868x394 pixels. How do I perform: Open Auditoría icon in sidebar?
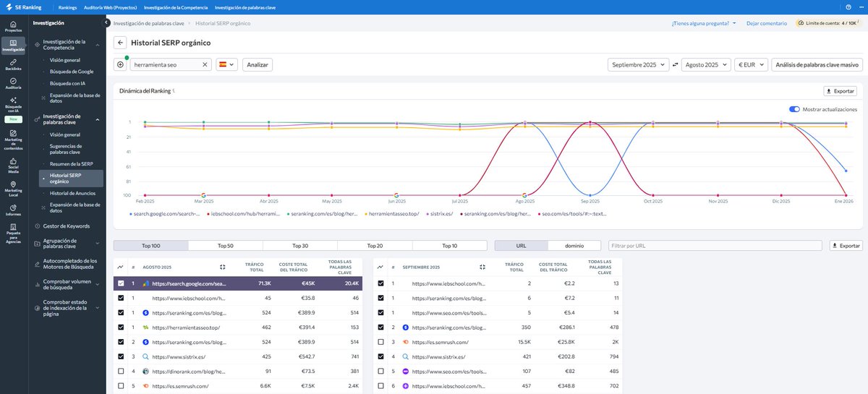coord(13,85)
